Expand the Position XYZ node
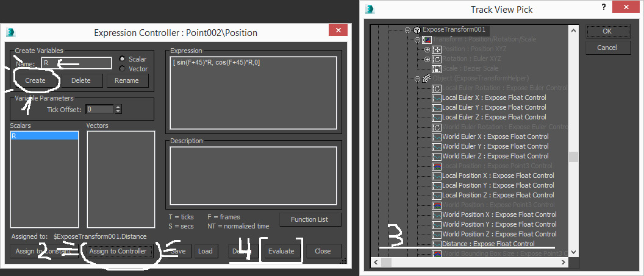The height and width of the screenshot is (276, 644). tap(427, 49)
